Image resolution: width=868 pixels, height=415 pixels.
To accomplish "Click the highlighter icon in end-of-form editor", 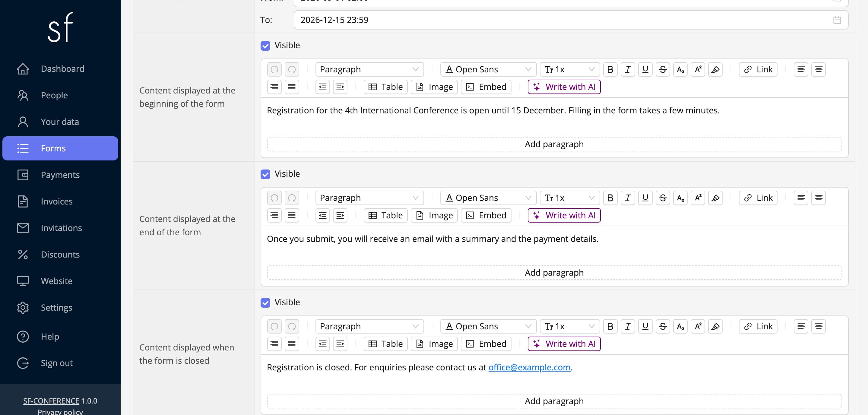I will point(715,198).
